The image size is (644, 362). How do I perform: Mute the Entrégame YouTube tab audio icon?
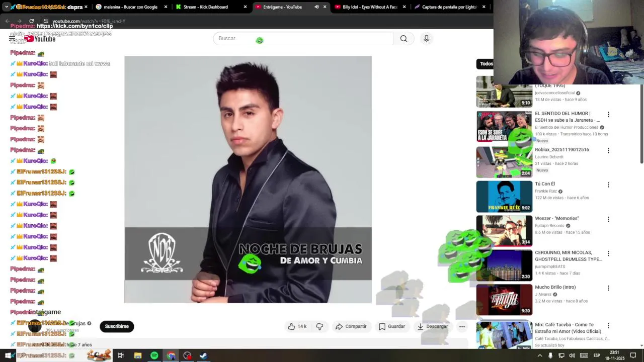[316, 7]
